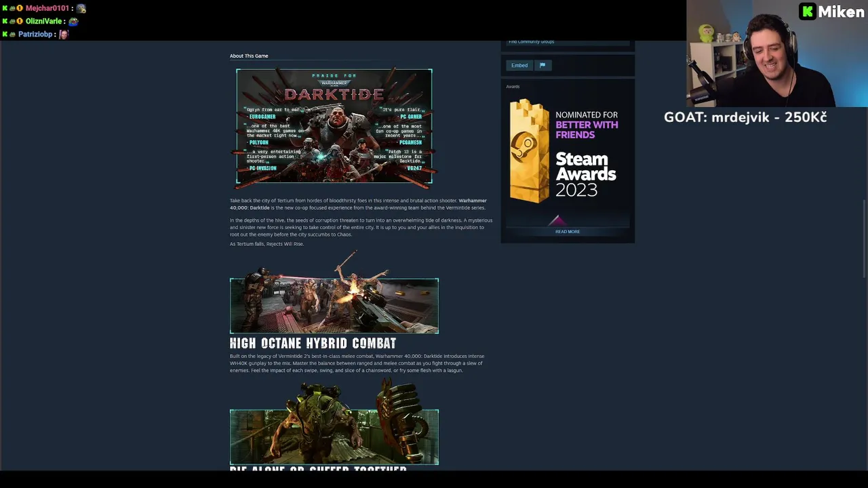Click the Kick badge beside Mejchar0101
This screenshot has width=868, height=488.
5,8
